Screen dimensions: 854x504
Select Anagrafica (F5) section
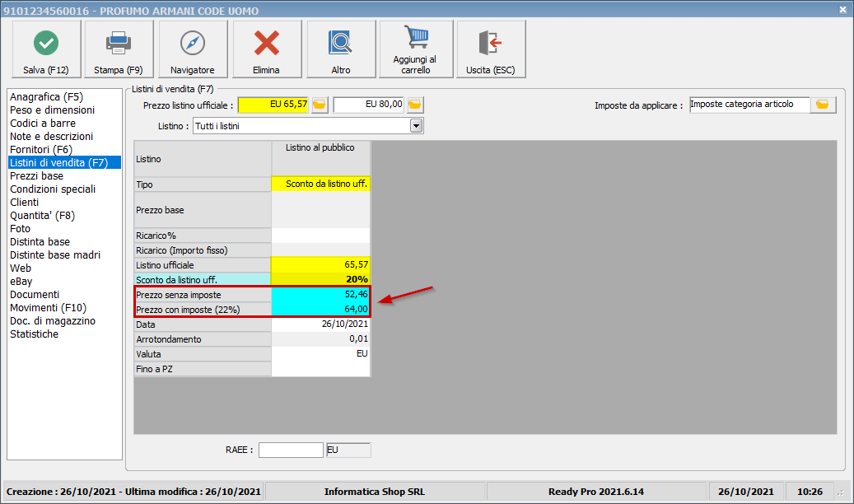pyautogui.click(x=46, y=97)
